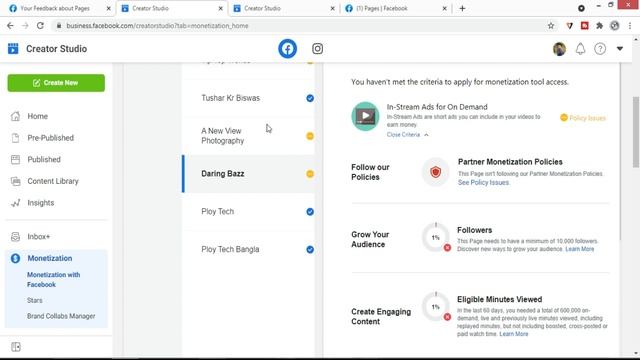
Task: Bookmark this page with the star
Action: (x=551, y=26)
